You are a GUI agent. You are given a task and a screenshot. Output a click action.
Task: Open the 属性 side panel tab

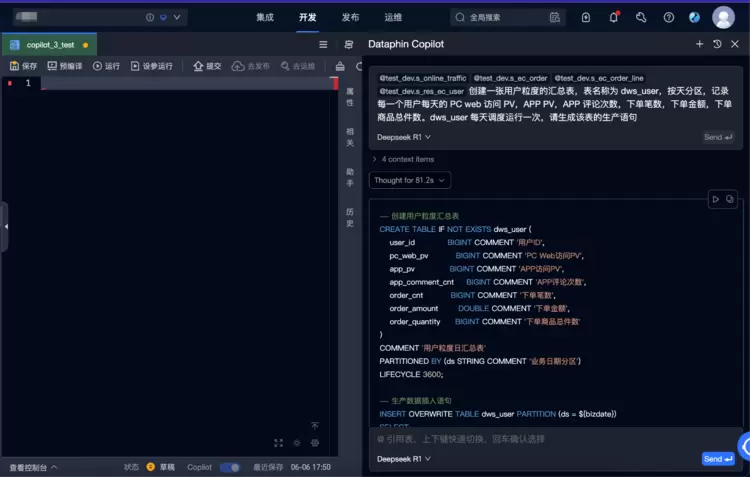[x=349, y=96]
